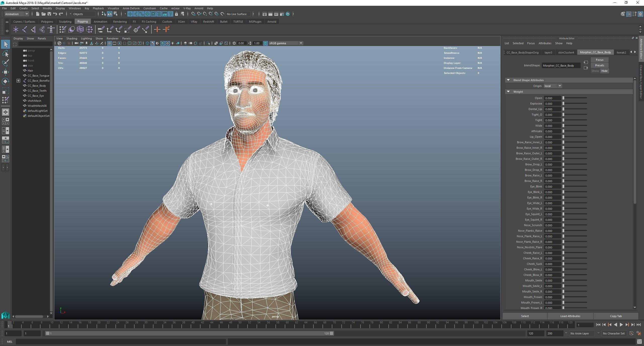Click the orange Set Key shelf icon
This screenshot has height=346, width=644.
[x=157, y=30]
